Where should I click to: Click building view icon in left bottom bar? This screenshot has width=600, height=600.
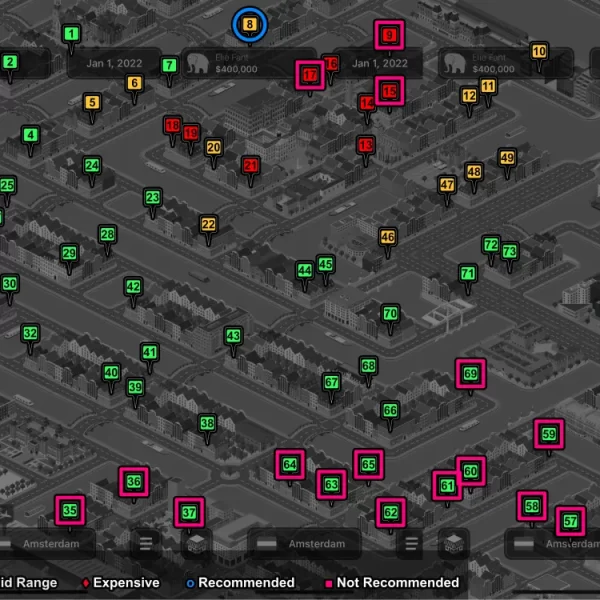pos(196,544)
